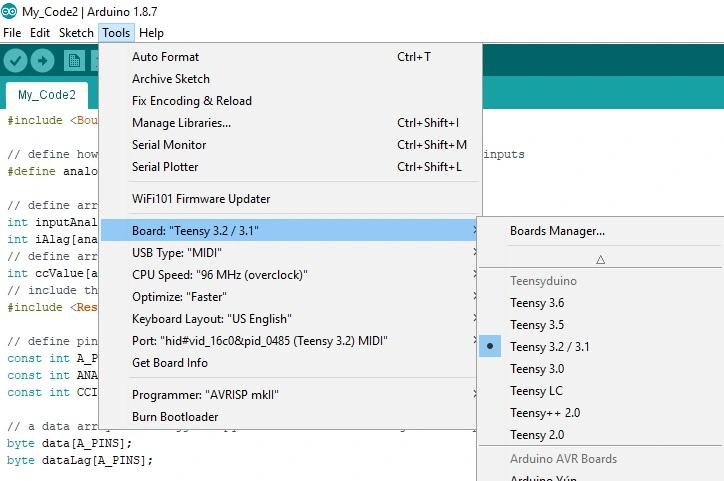Run Auto Format on sketch
This screenshot has height=481, width=724.
click(x=165, y=57)
